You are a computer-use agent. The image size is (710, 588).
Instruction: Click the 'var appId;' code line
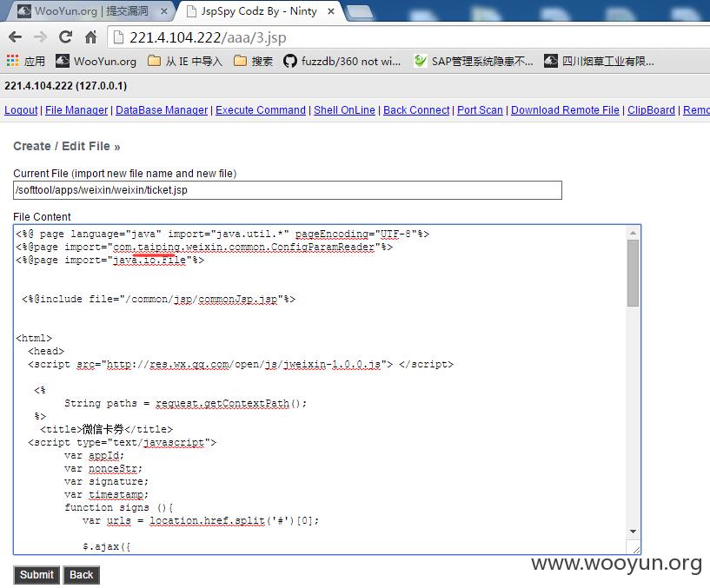coord(94,455)
